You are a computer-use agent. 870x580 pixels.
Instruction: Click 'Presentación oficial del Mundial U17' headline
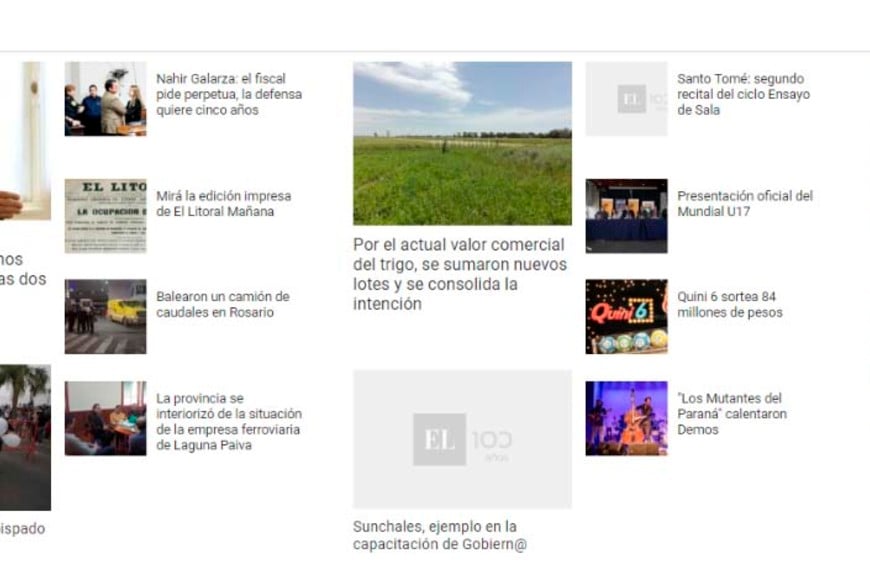[x=744, y=204]
